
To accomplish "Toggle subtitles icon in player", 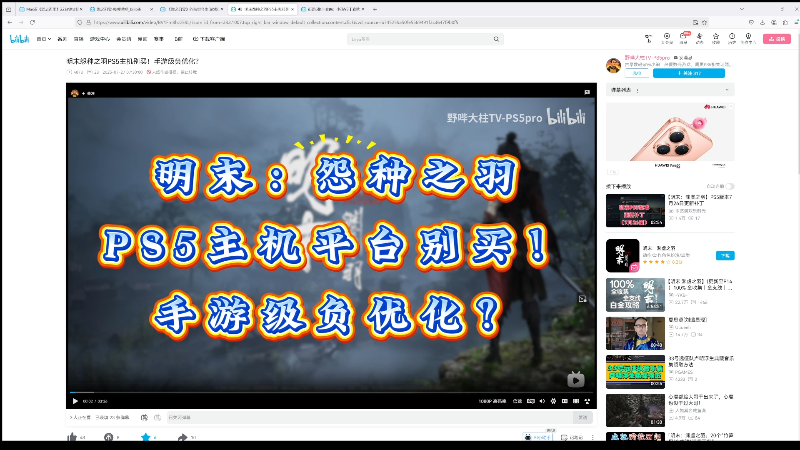I will tap(531, 401).
